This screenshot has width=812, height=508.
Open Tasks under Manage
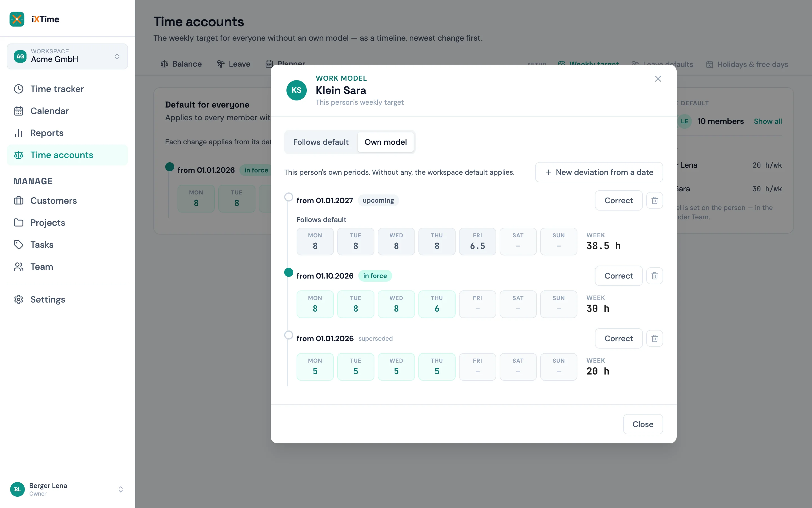point(67,245)
